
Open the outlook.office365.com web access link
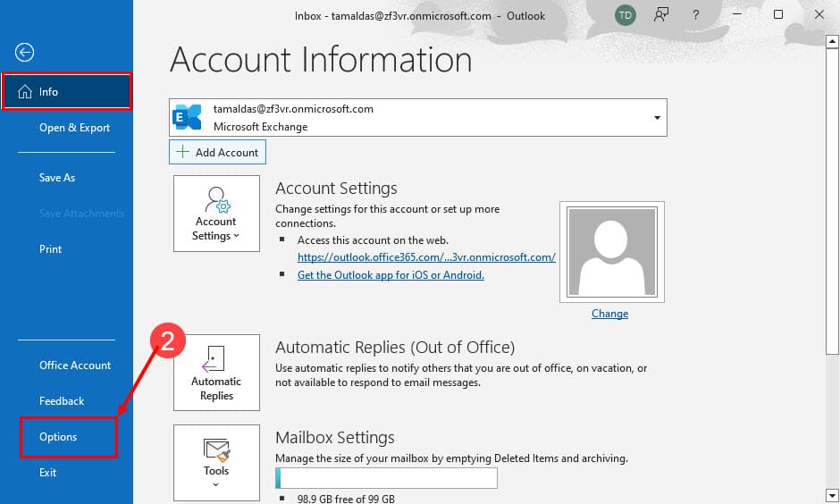pos(426,257)
